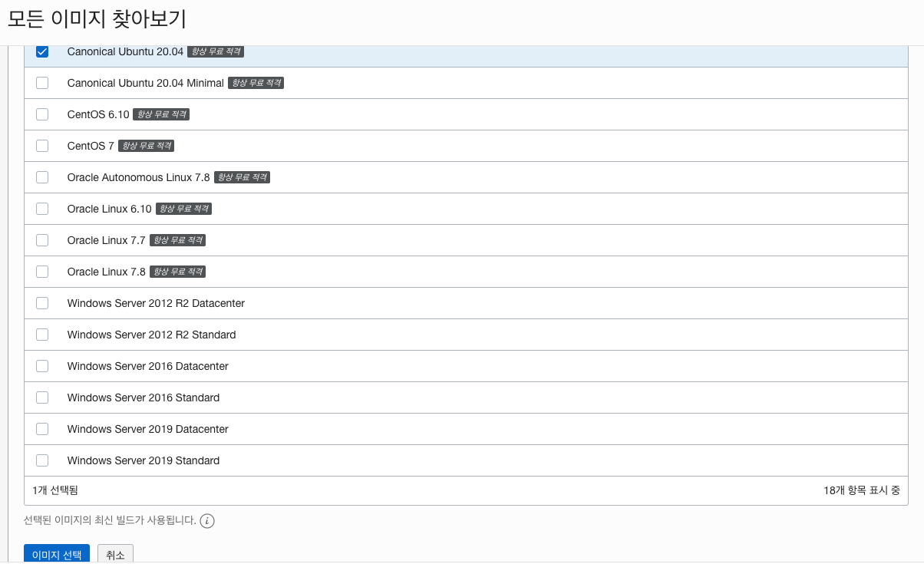Click the free-tier badge beside Oracle Linux 6.10
924x564 pixels.
(x=183, y=209)
